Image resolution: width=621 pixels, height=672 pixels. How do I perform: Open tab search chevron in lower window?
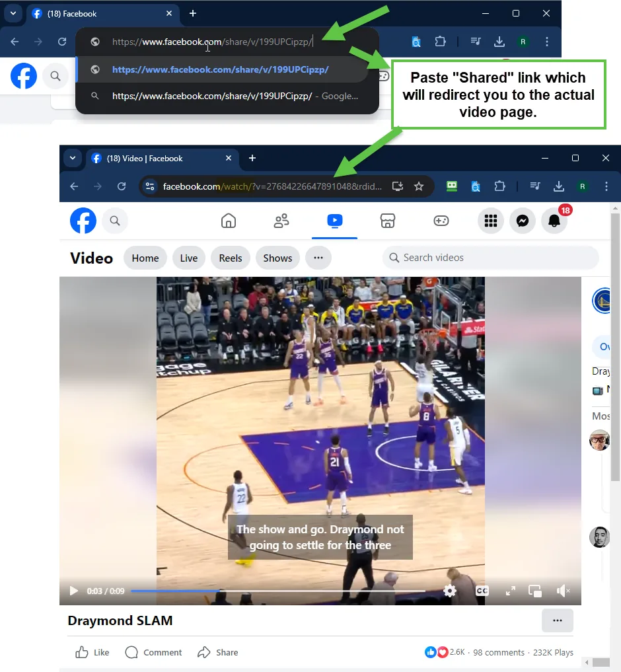coord(73,158)
